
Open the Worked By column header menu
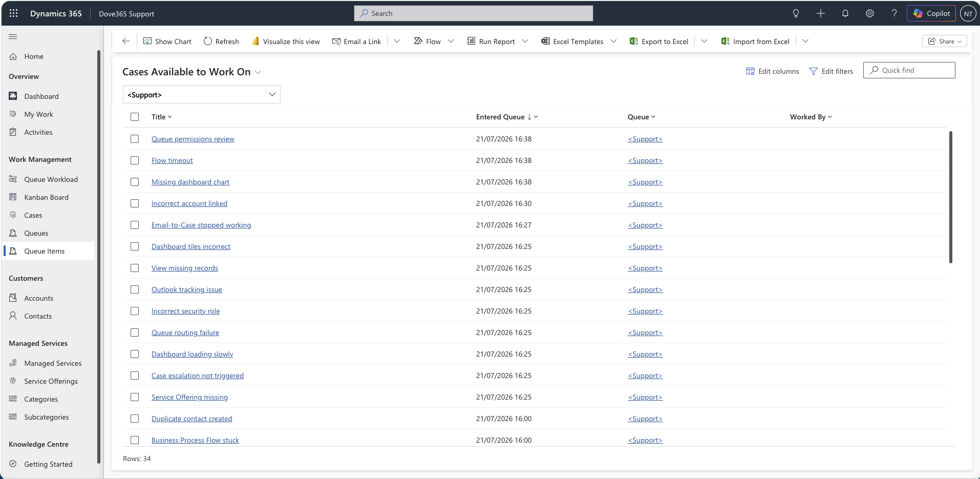tap(811, 117)
